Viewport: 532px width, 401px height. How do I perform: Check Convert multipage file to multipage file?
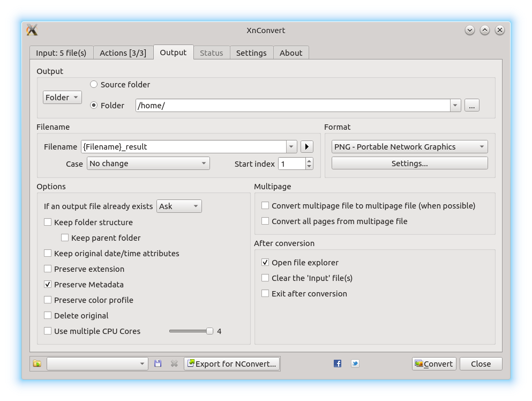point(265,205)
